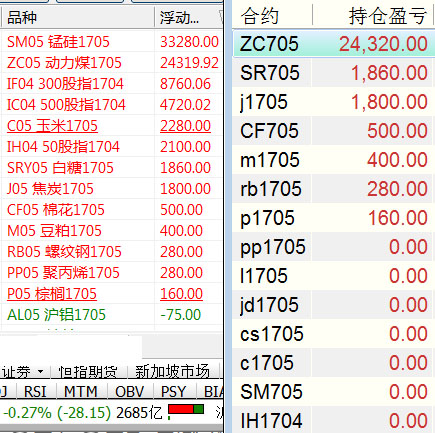Select the IH1704 position row
The width and height of the screenshot is (435, 433).
334,420
